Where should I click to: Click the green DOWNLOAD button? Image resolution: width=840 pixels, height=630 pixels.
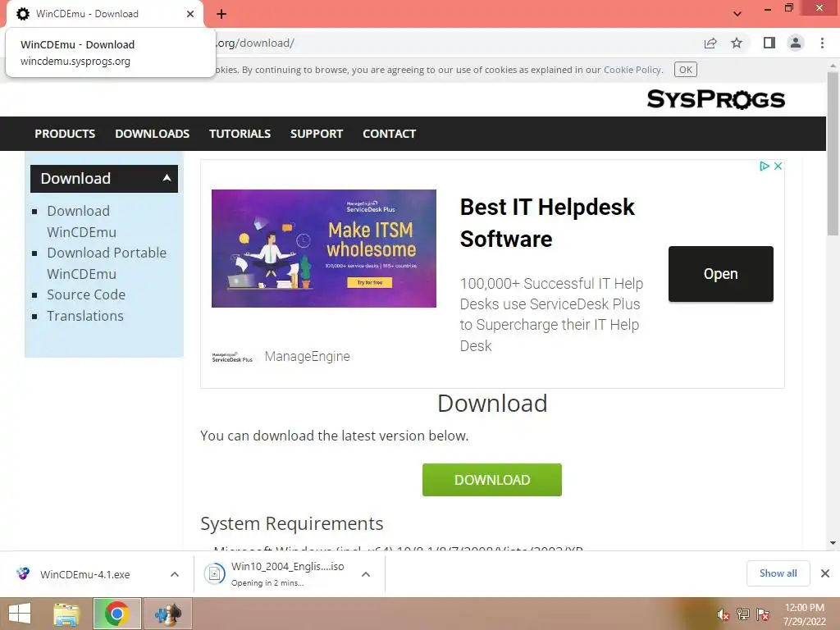tap(492, 479)
